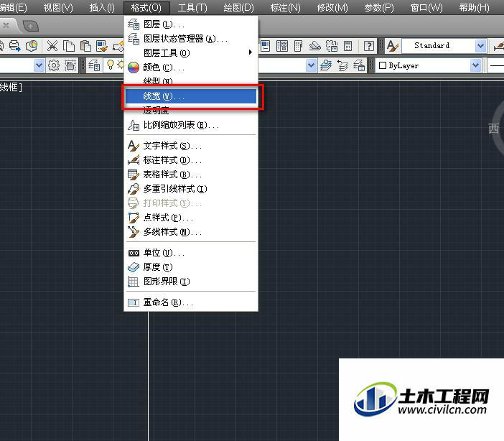The image size is (504, 441).
Task: Open the 图层工具 submenu
Action: [x=191, y=52]
